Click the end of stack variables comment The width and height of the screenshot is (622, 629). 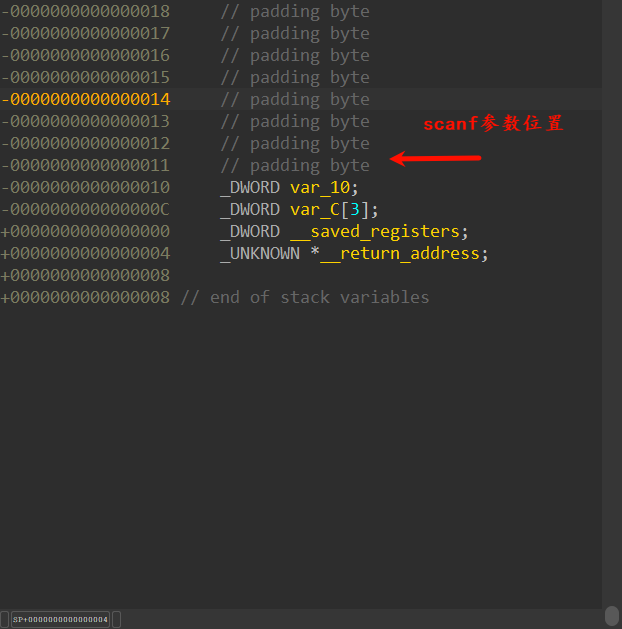point(305,298)
